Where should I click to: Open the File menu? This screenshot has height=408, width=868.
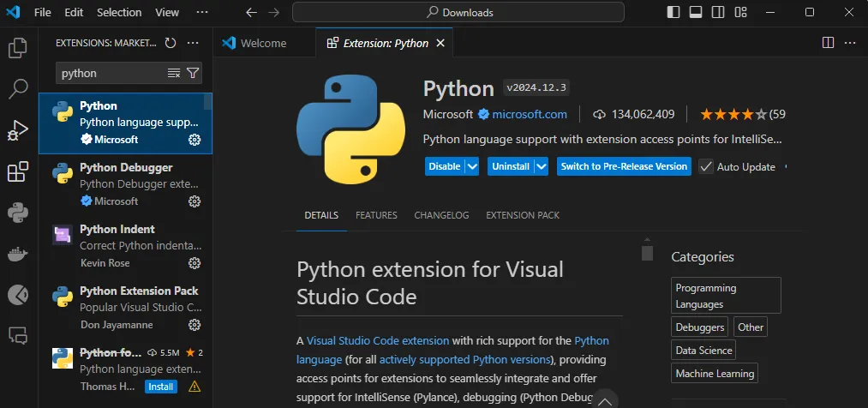(43, 12)
